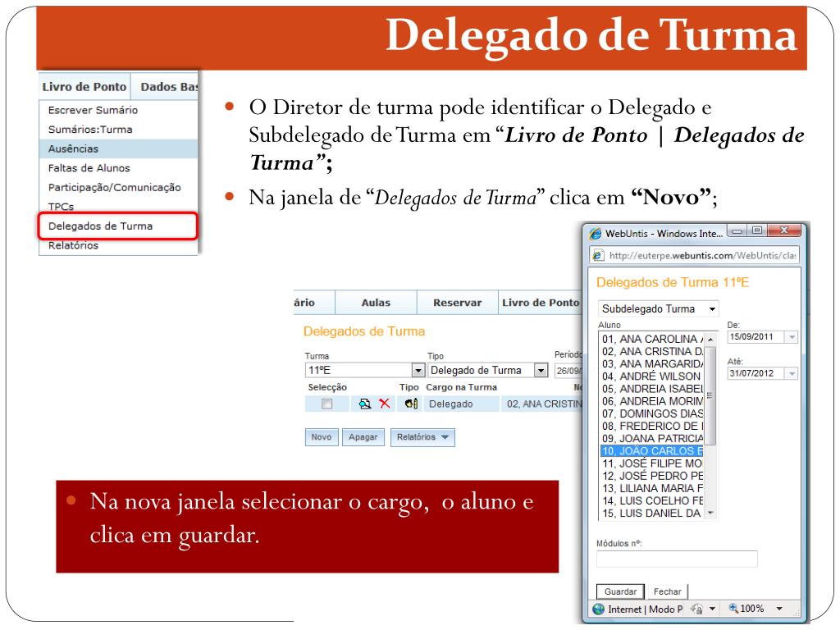Select student 12, JOSÉ PEDRO
This screenshot has height=630, width=840.
coord(652,476)
